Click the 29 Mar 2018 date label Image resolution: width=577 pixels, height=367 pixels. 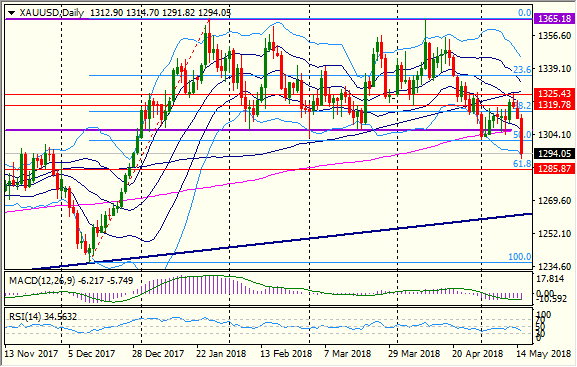pos(414,354)
